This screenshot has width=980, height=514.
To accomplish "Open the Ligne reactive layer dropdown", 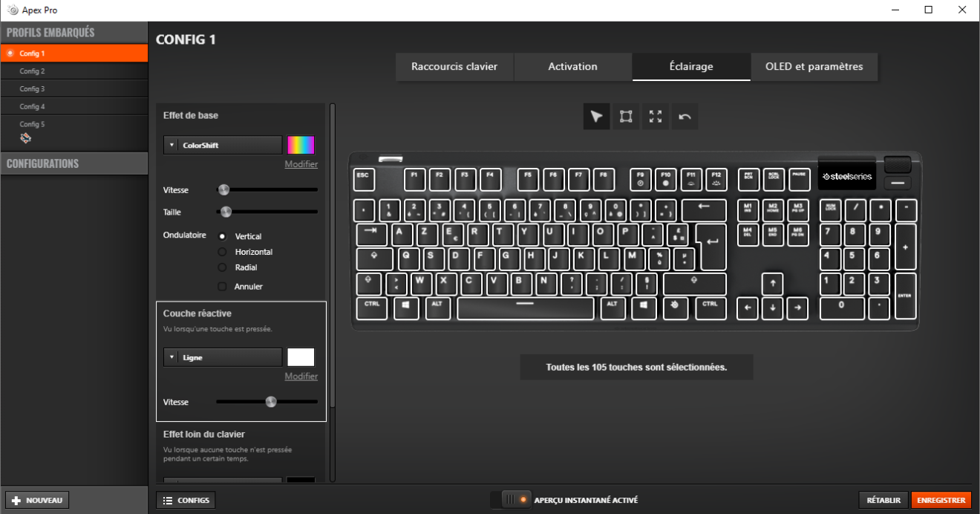I will click(x=222, y=357).
